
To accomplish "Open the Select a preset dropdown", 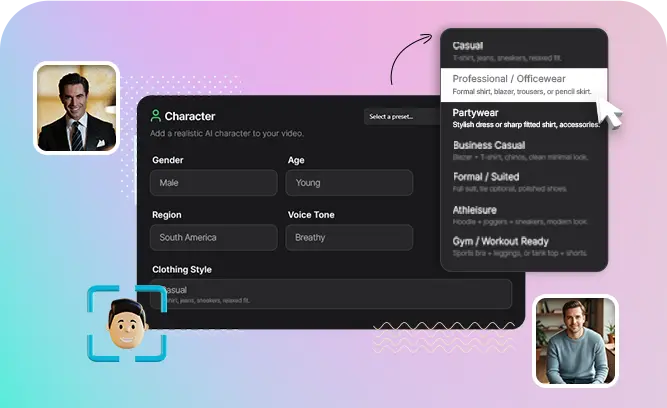I will pyautogui.click(x=402, y=117).
